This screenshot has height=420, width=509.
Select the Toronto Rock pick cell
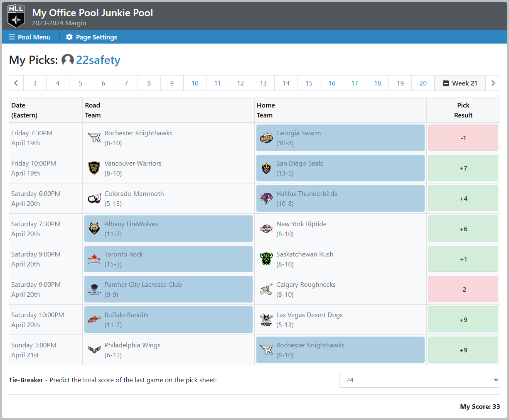point(168,259)
